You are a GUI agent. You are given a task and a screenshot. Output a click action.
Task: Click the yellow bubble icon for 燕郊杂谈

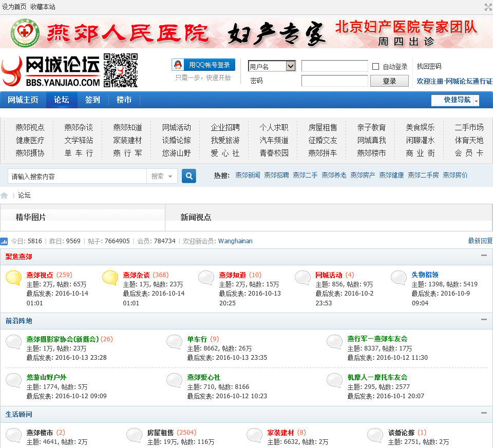pyautogui.click(x=110, y=278)
